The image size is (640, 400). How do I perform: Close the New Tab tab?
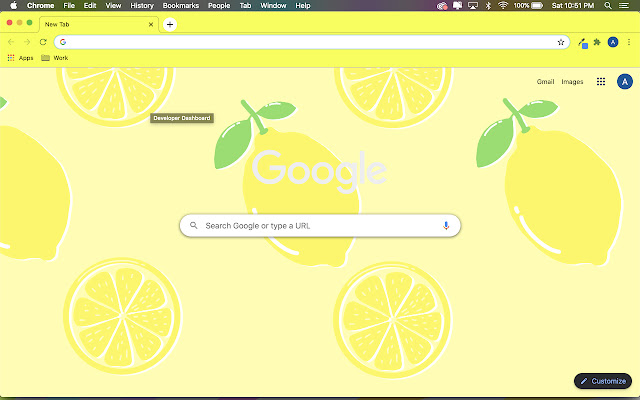[x=151, y=24]
